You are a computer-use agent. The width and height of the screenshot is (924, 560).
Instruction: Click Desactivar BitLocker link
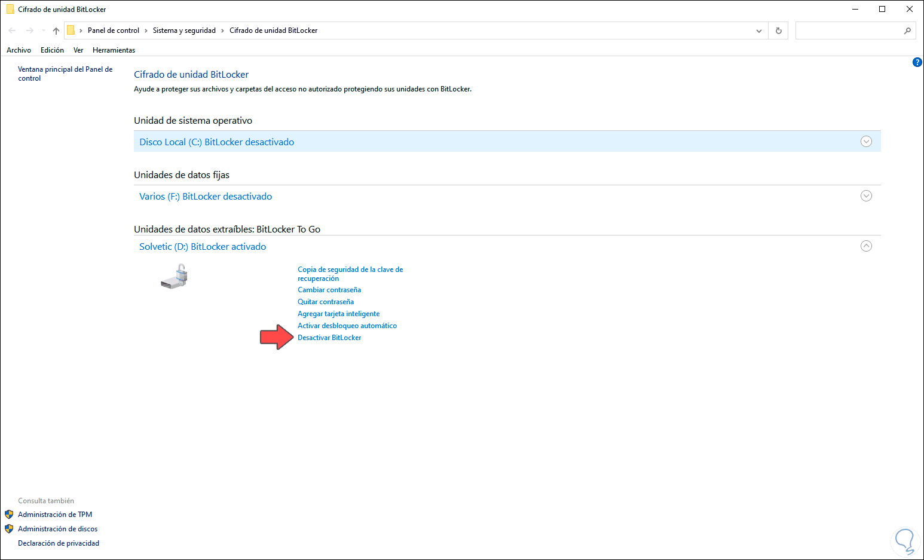329,338
